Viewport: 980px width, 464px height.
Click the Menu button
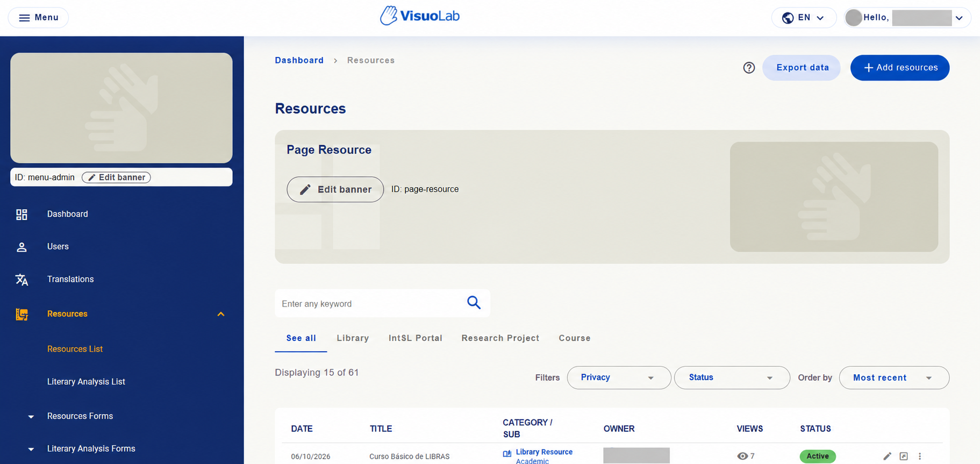38,18
